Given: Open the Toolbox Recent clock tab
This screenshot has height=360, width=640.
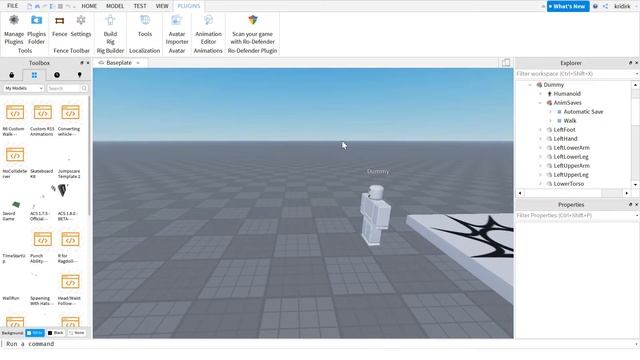Looking at the screenshot, I should [57, 75].
